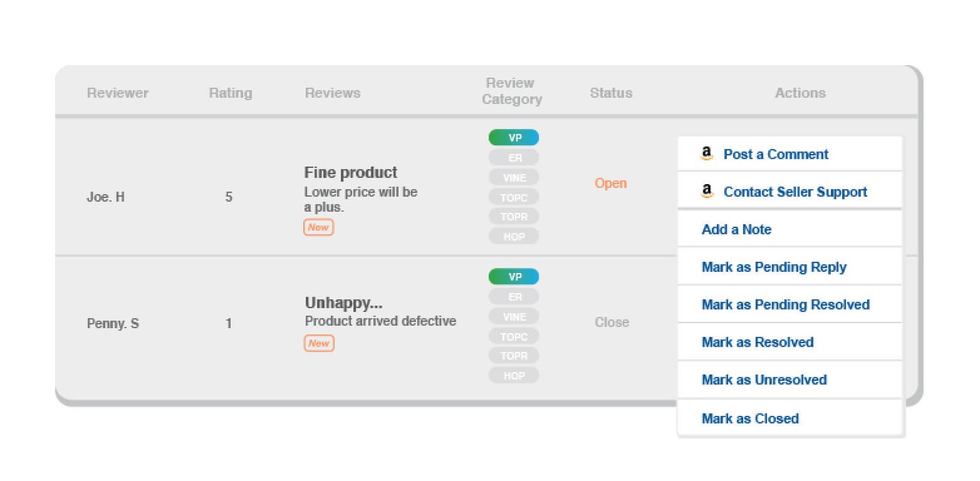Click the Open status for Joe. H

tap(610, 183)
